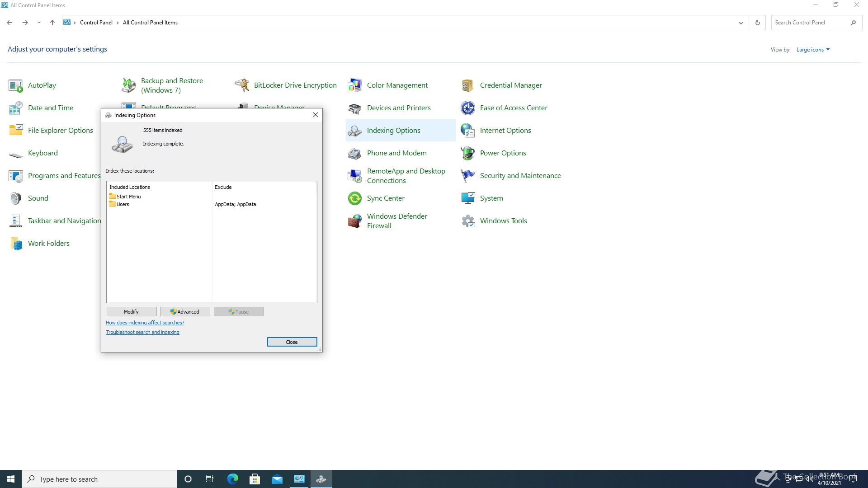
Task: Open the Programs and Features icon
Action: (x=15, y=176)
